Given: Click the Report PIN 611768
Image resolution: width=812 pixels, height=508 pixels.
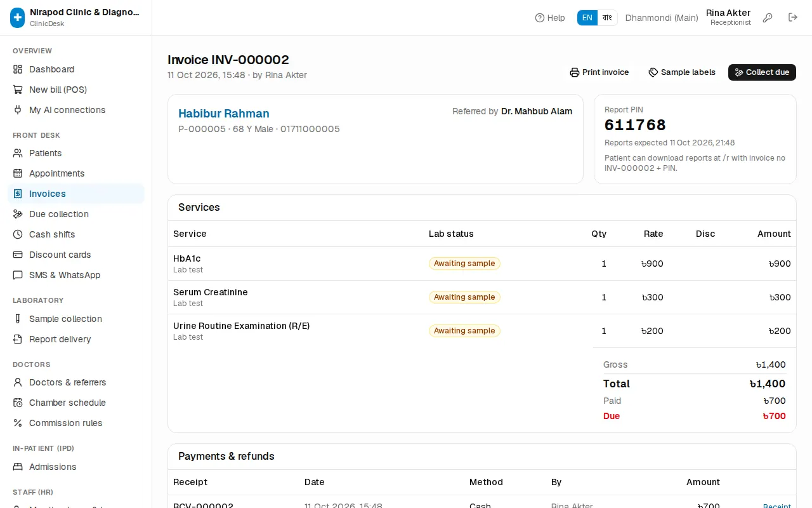Looking at the screenshot, I should point(635,125).
